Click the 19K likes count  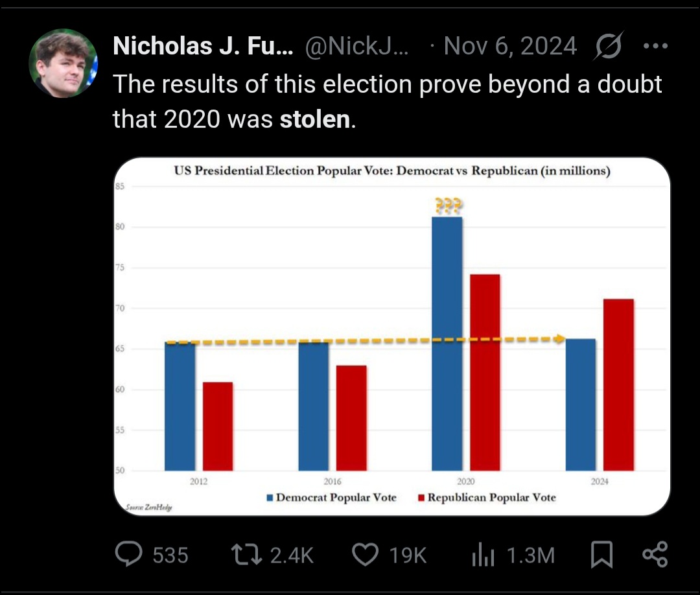[408, 555]
